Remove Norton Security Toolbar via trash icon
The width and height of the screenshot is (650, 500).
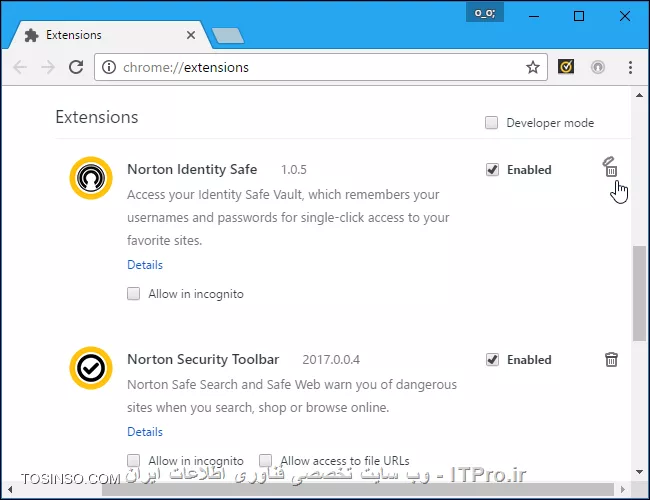click(x=611, y=359)
